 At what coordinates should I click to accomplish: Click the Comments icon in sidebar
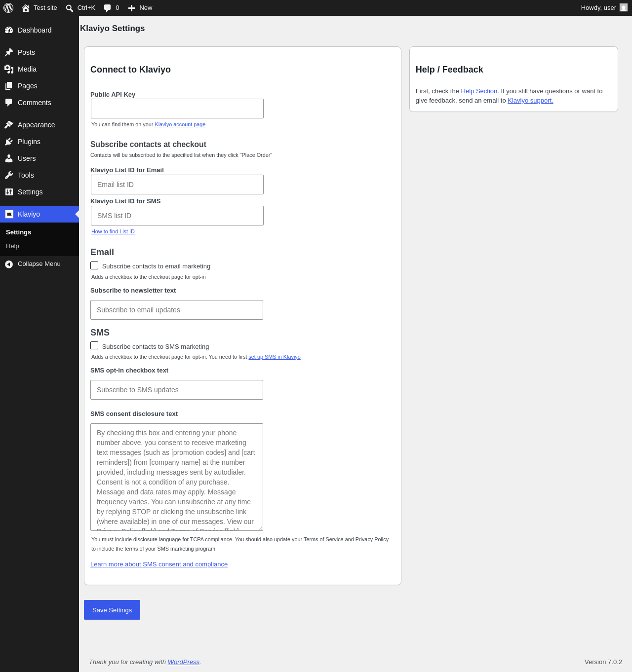pos(9,103)
